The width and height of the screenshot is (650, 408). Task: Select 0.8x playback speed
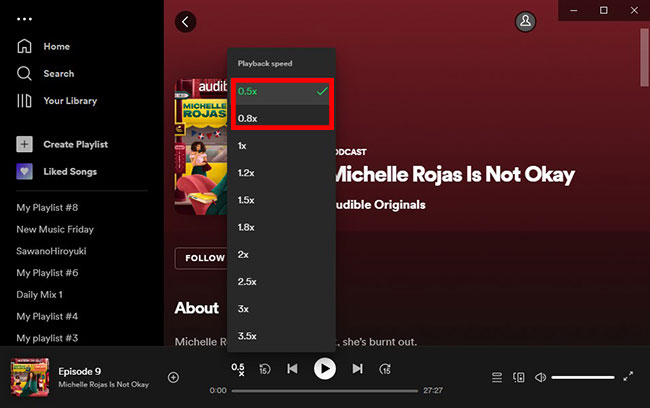click(281, 118)
